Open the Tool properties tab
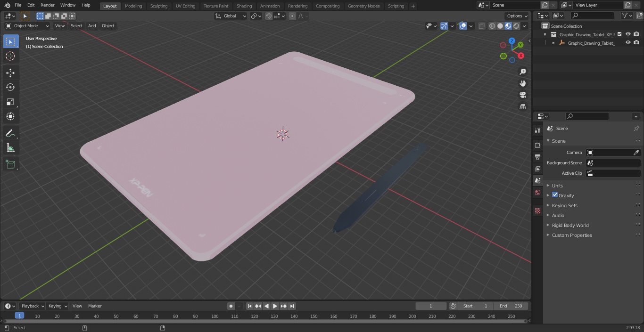 coord(537,130)
